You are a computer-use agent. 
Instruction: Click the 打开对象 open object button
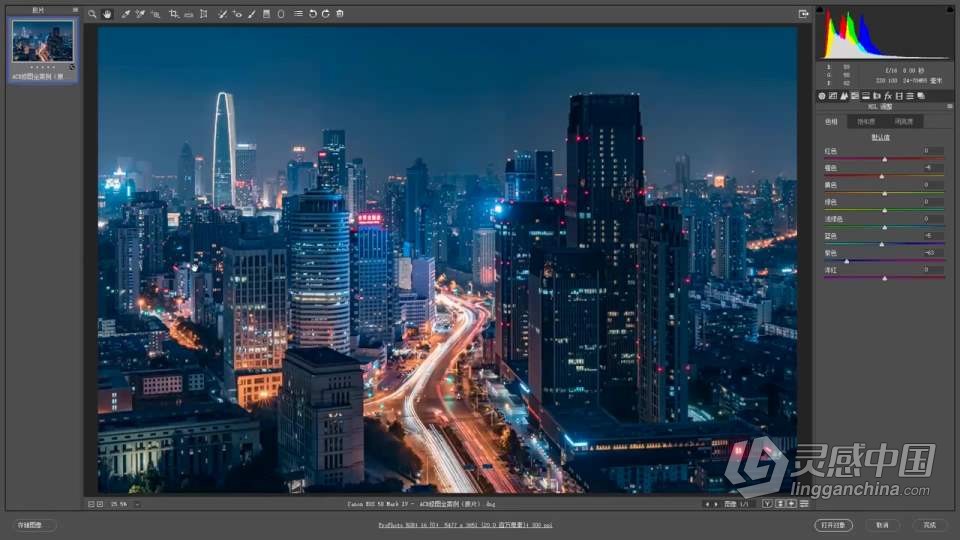click(x=833, y=525)
